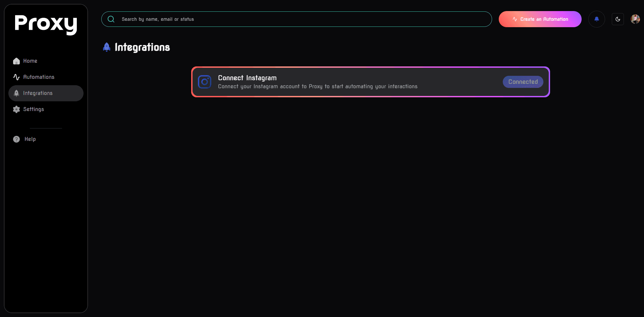Image resolution: width=644 pixels, height=317 pixels.
Task: Select the Integrations sidebar item
Action: [x=38, y=93]
